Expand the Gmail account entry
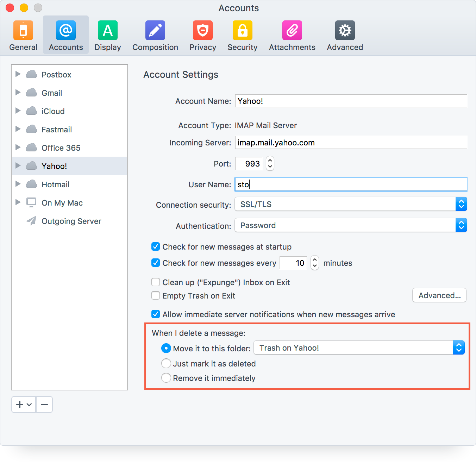Screen dimensions: 476x464 pyautogui.click(x=18, y=93)
